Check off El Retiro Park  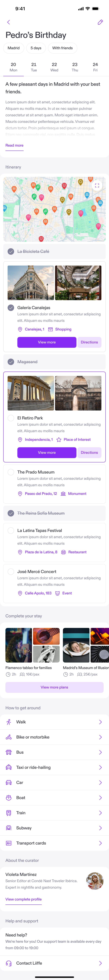[11, 418]
